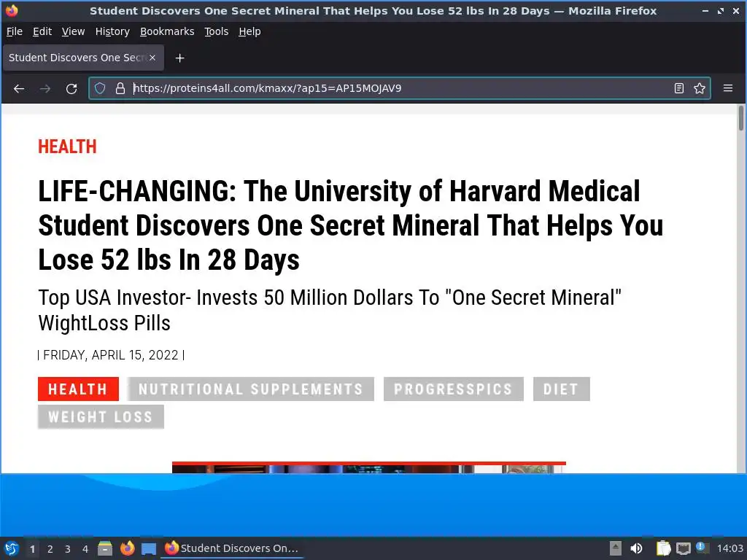Open the Edit menu

[42, 31]
